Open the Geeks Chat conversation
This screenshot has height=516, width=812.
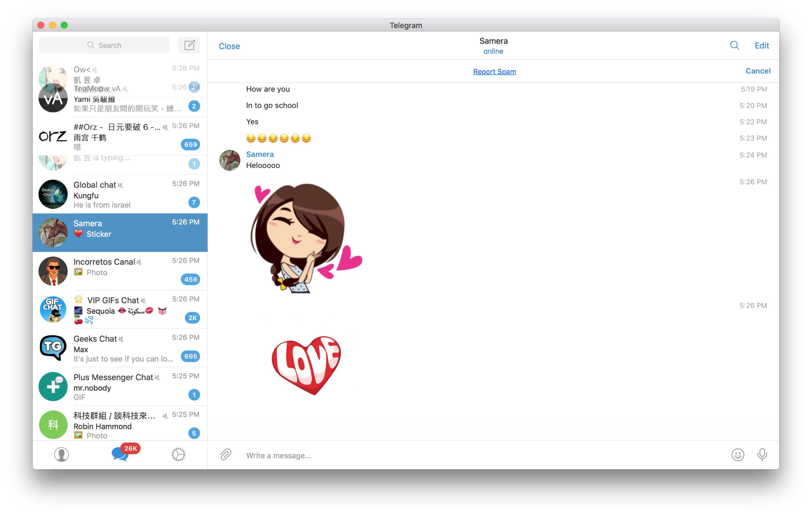[x=120, y=348]
